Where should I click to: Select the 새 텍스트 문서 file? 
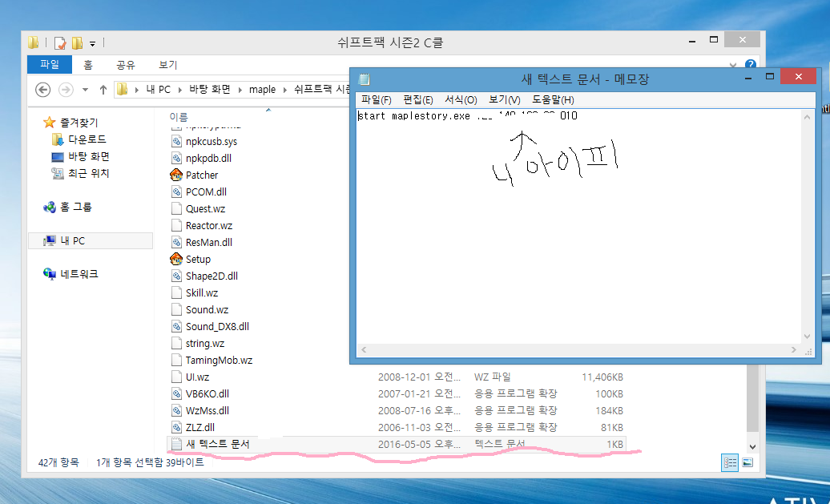click(x=218, y=444)
